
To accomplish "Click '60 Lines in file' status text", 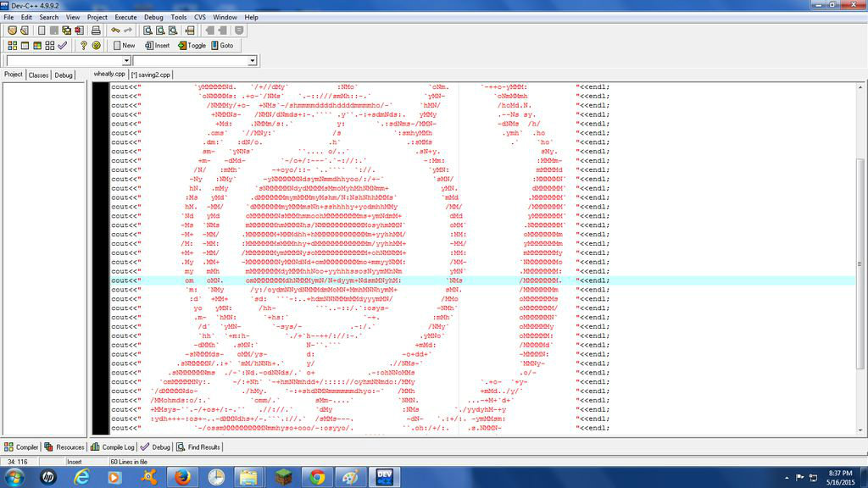I will pos(129,462).
